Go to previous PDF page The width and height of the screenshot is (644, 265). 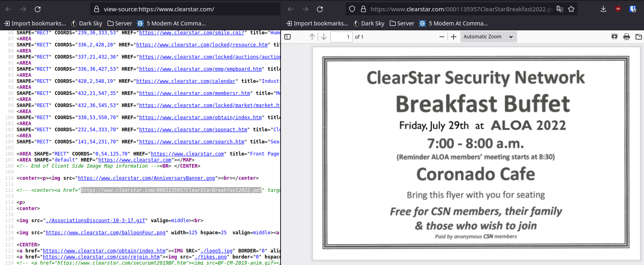(312, 37)
